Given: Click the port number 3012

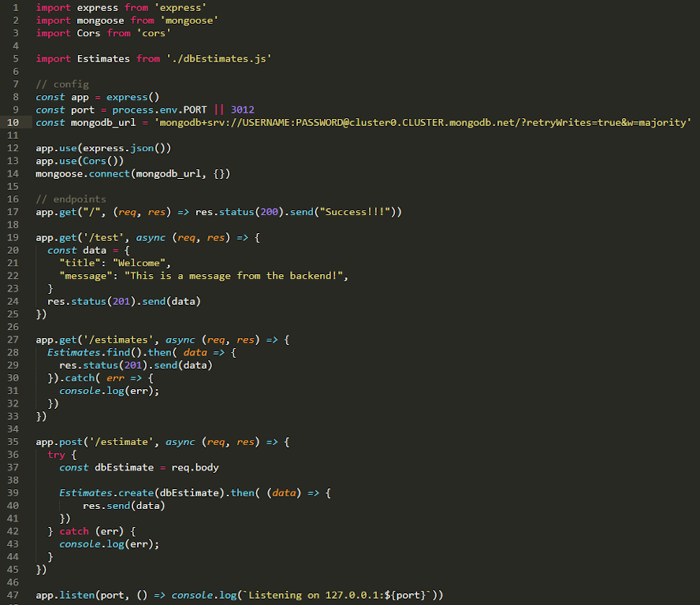Looking at the screenshot, I should [x=243, y=109].
